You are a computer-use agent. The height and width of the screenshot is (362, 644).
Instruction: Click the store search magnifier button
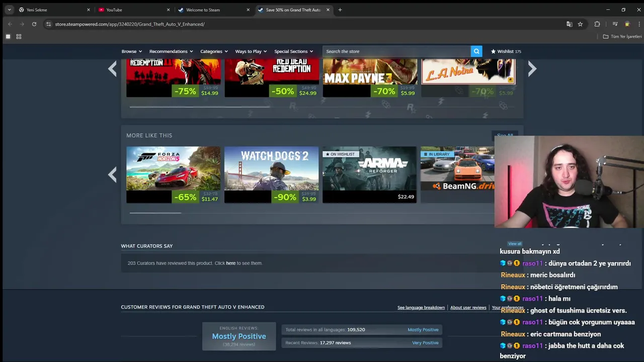pyautogui.click(x=476, y=51)
